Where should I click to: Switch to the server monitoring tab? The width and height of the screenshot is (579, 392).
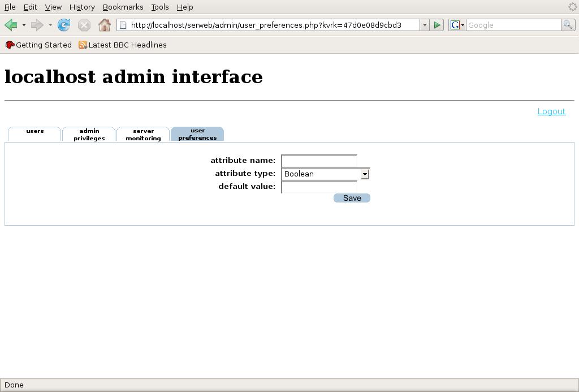coord(143,135)
